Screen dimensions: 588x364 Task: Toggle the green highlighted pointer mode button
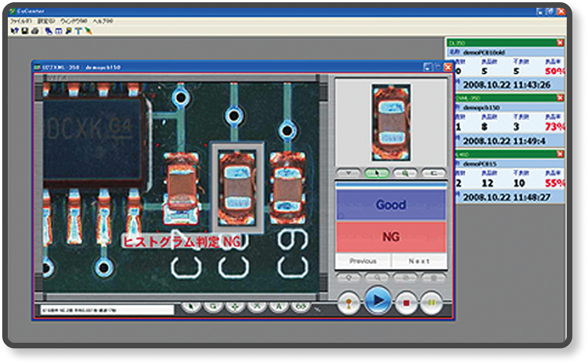click(377, 173)
